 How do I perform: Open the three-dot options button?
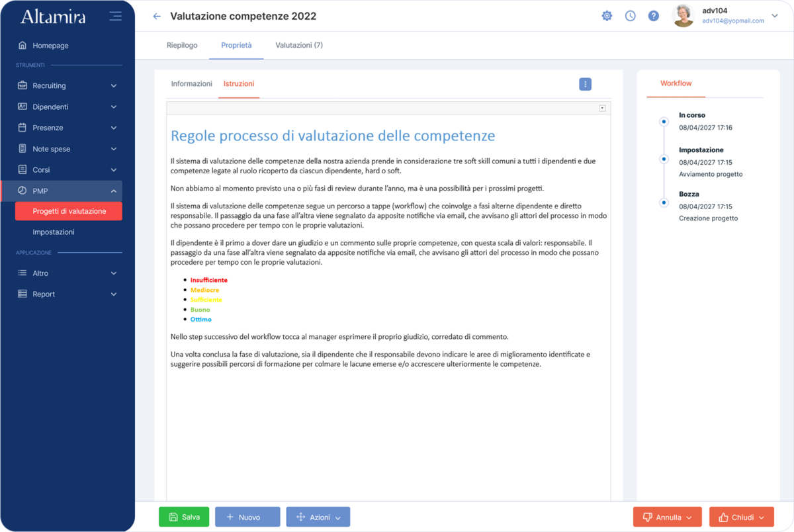point(585,84)
